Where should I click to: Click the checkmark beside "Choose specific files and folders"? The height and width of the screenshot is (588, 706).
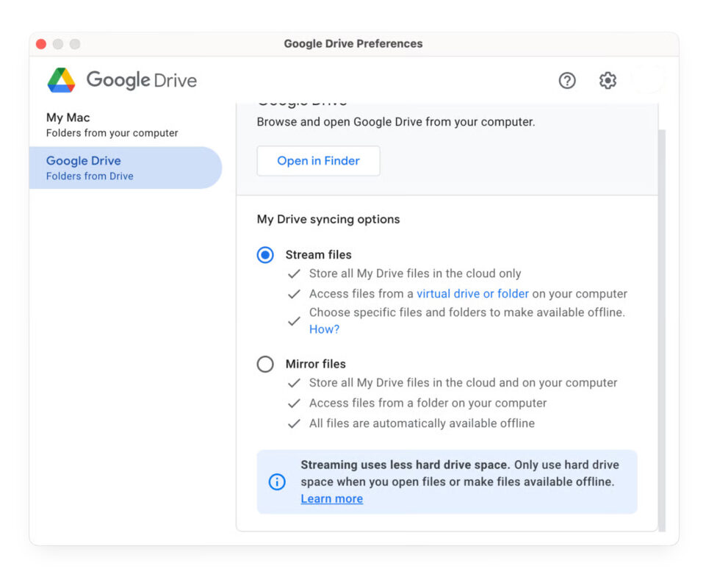294,320
